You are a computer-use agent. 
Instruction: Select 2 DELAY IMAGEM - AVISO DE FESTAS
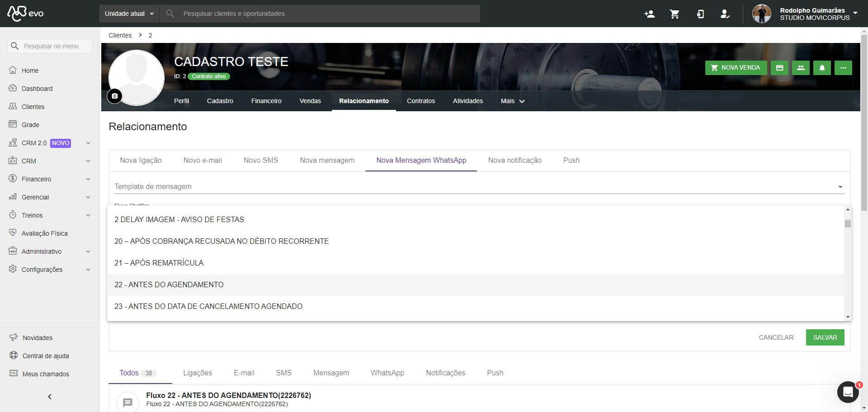476,219
